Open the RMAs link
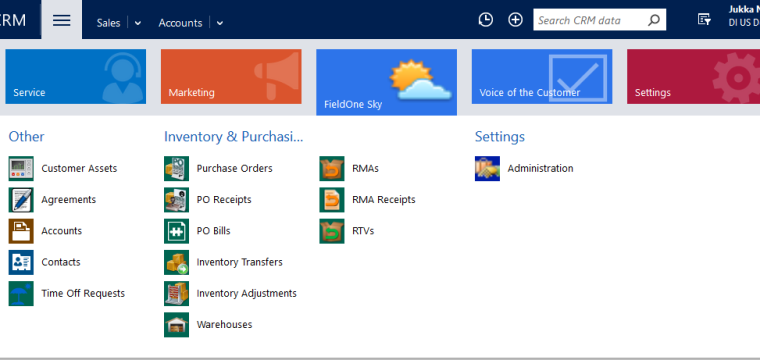 [365, 169]
